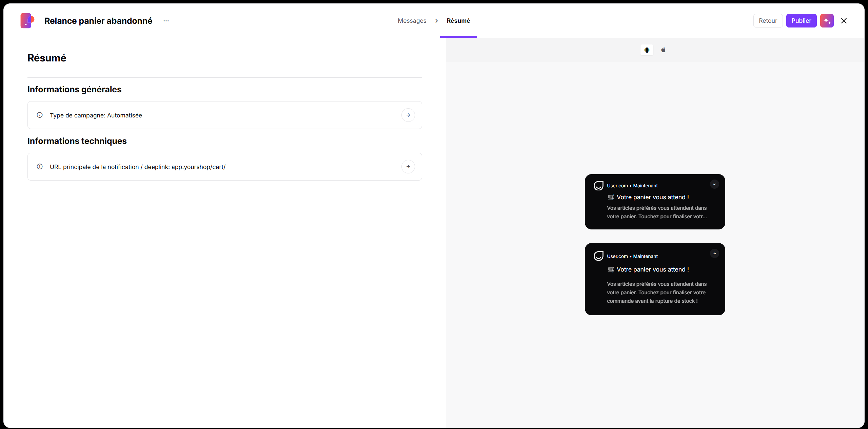Click Informations techniques heading
This screenshot has width=868, height=429.
click(77, 141)
